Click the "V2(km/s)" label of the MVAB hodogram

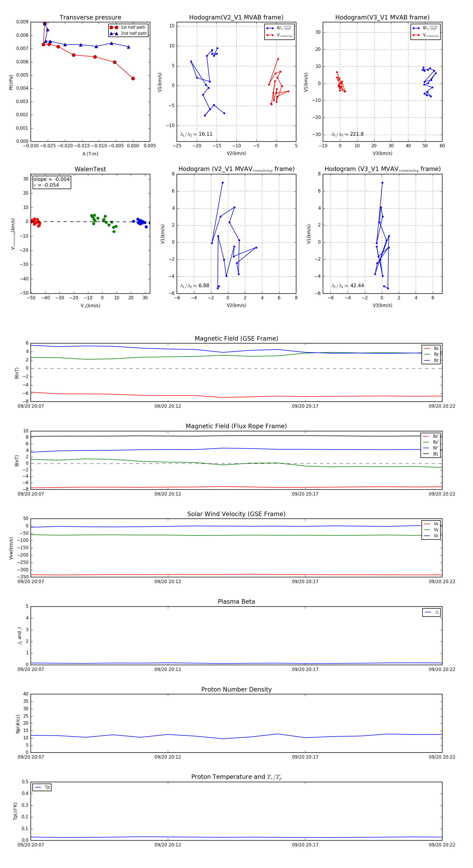pos(236,153)
